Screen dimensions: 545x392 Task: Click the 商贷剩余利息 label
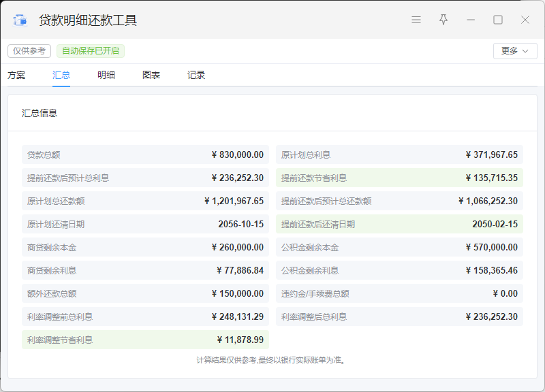point(52,270)
